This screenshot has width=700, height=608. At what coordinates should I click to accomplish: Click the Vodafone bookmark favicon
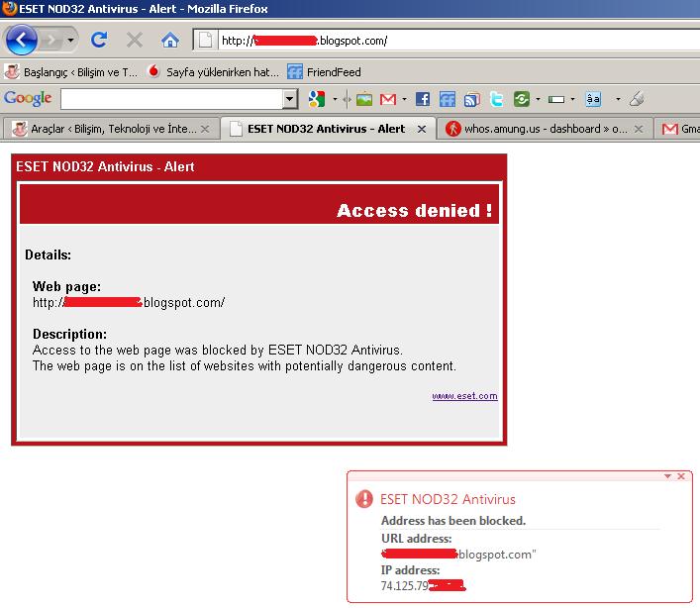coord(154,71)
